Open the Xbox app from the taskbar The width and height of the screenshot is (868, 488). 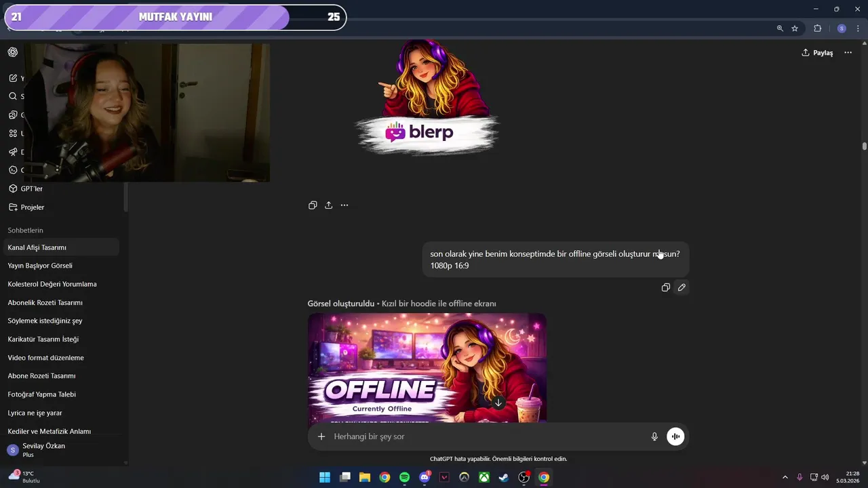[484, 477]
